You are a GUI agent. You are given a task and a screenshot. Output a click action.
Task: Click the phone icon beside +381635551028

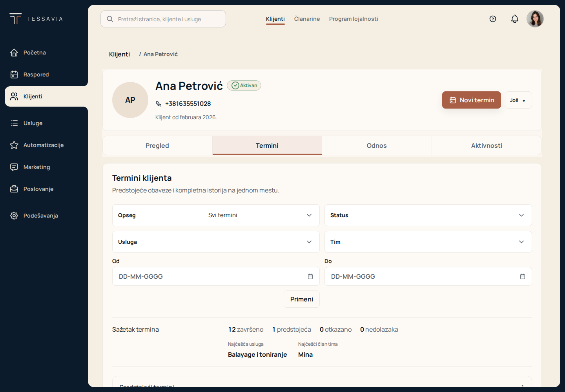pyautogui.click(x=159, y=103)
